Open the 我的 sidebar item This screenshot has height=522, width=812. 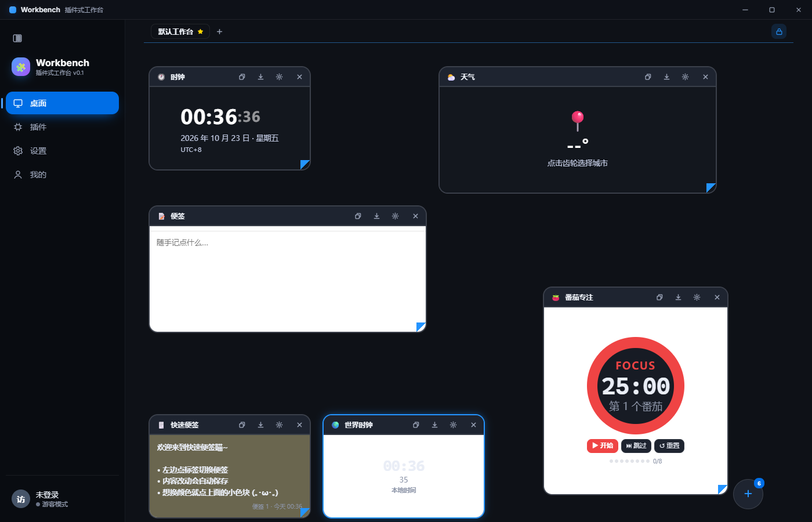click(62, 175)
